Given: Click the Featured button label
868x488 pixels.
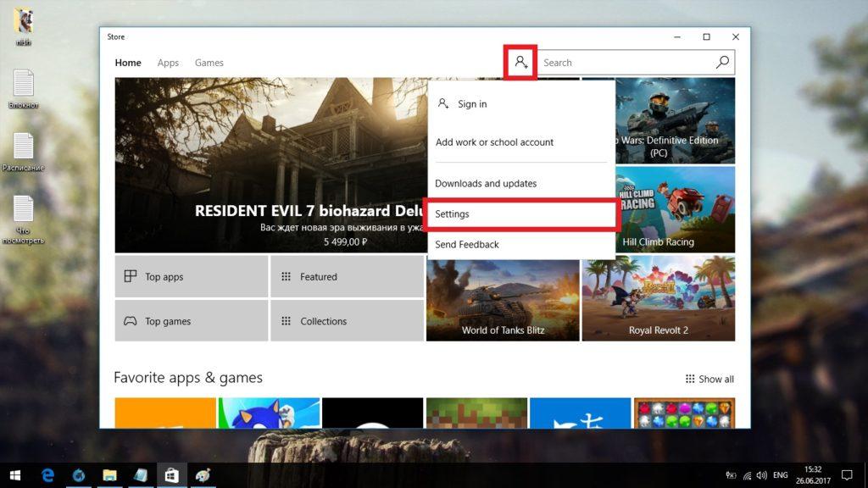Looking at the screenshot, I should coord(319,277).
